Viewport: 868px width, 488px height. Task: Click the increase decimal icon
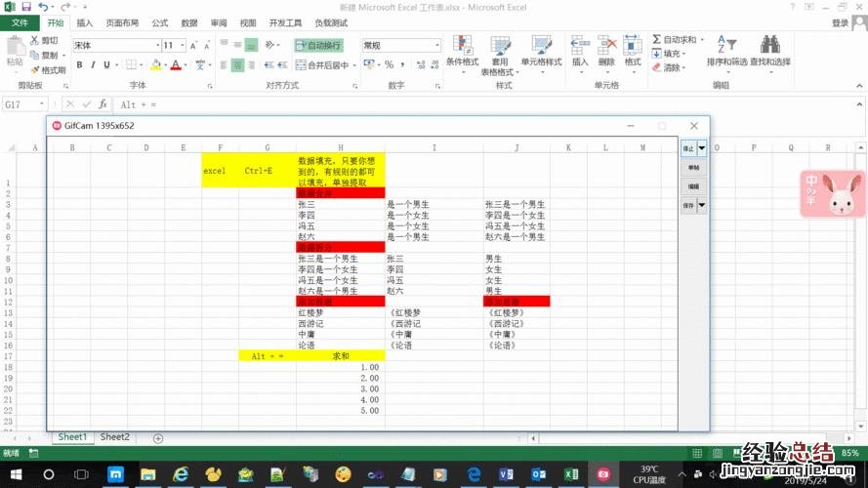[x=421, y=64]
